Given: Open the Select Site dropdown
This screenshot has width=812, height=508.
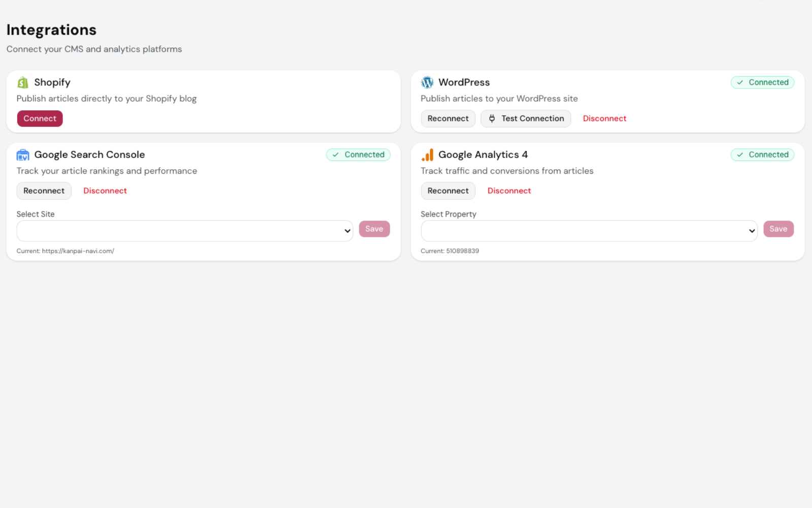Looking at the screenshot, I should (x=185, y=231).
